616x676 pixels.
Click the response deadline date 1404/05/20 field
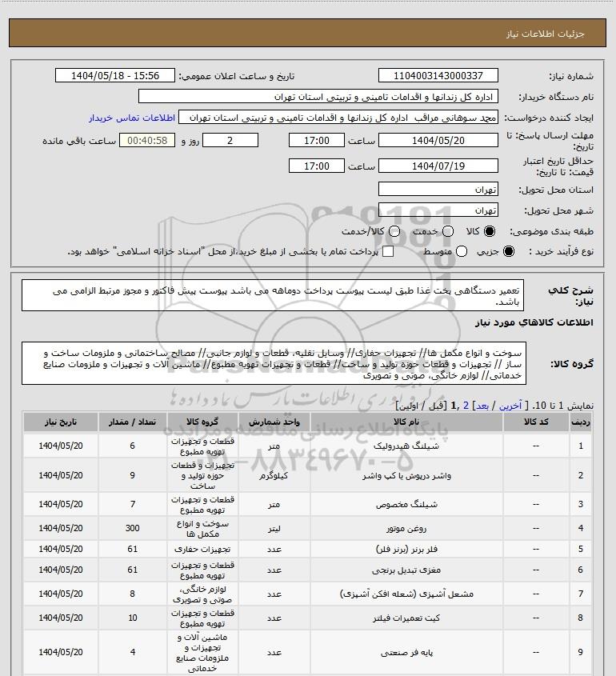coord(438,141)
